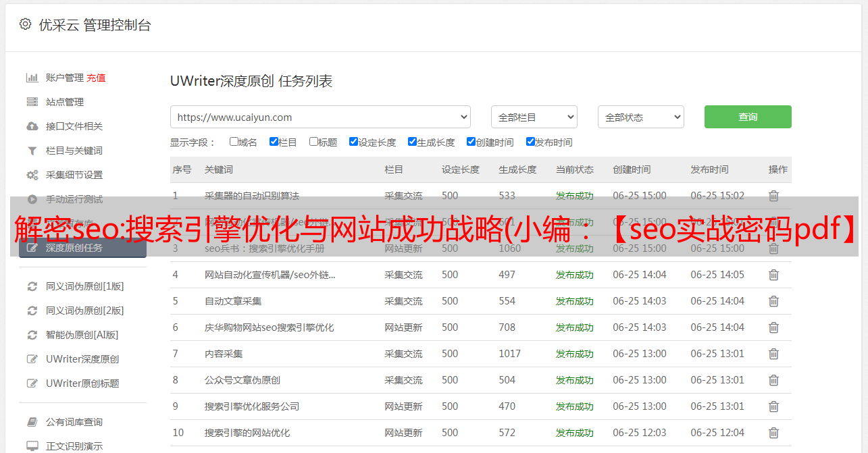Toggle the 创建时间 display field checkbox
868x453 pixels.
pyautogui.click(x=471, y=142)
